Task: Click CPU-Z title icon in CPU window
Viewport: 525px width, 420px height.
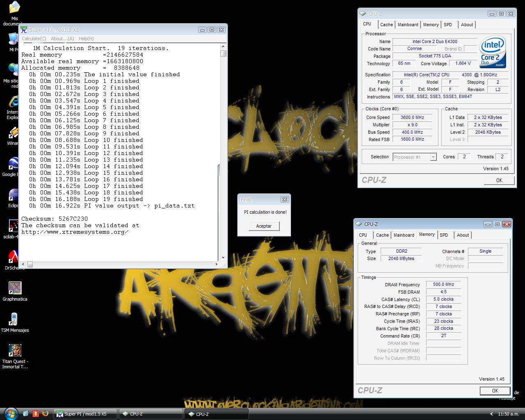Action: 363,14
